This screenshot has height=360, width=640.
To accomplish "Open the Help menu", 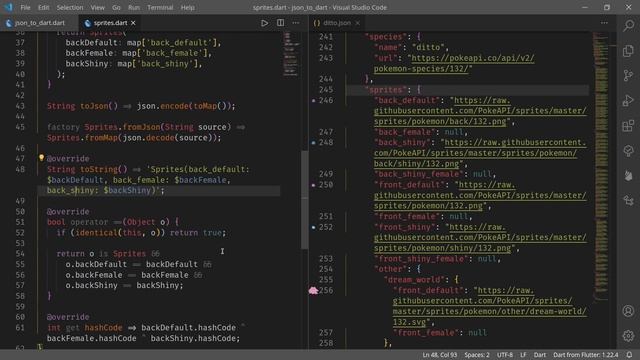I will pyautogui.click(x=188, y=7).
